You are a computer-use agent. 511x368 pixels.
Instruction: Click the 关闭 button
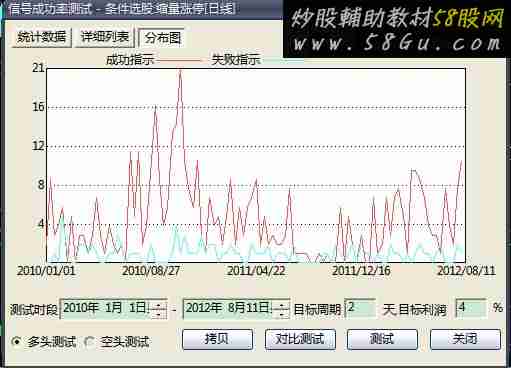click(465, 339)
